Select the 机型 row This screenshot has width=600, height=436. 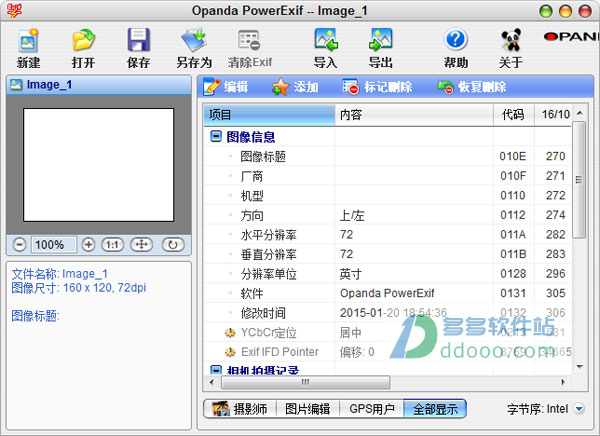point(388,195)
